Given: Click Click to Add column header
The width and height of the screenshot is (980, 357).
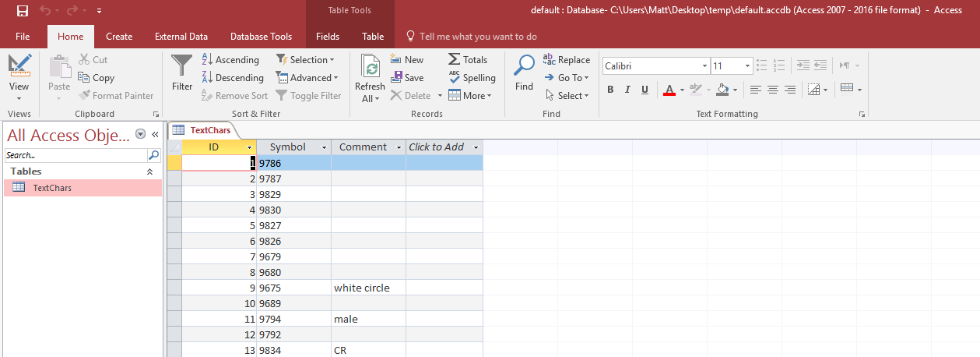Looking at the screenshot, I should [x=437, y=147].
